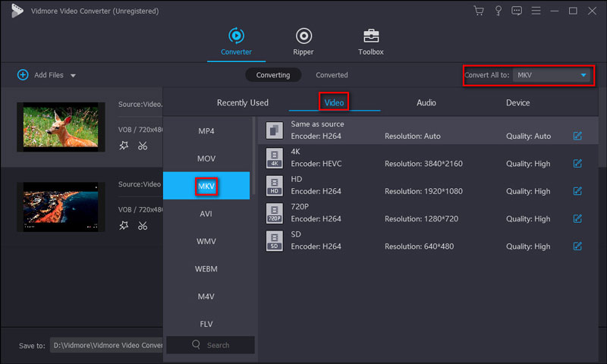The width and height of the screenshot is (607, 364).
Task: Choose the WEBM format
Action: 206,269
